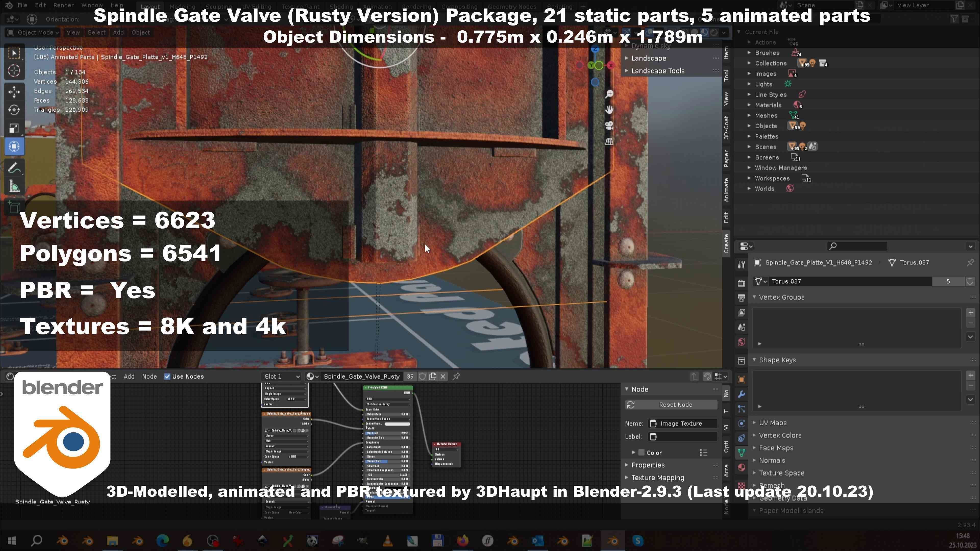Add a new shape key with plus
The image size is (980, 551).
970,375
